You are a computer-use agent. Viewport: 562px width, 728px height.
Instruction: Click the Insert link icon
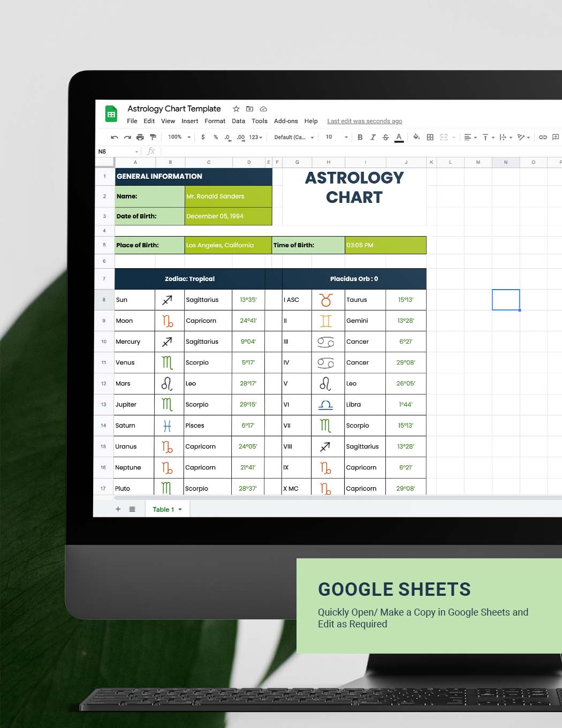coord(542,137)
